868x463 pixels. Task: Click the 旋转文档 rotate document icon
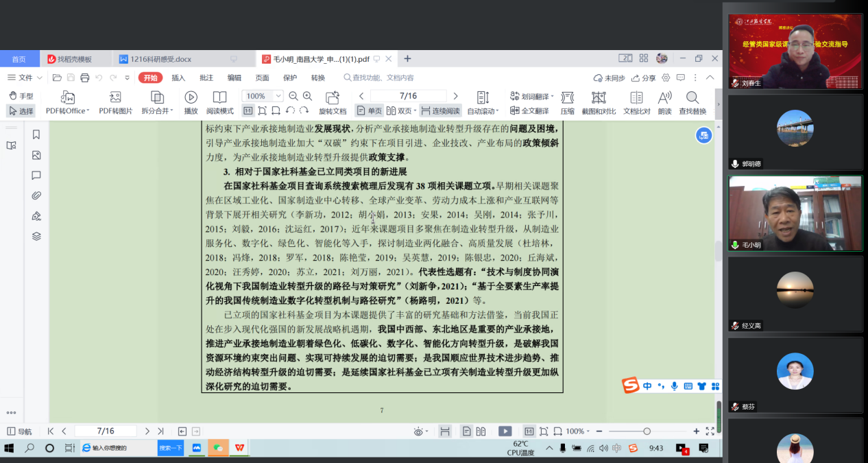pos(333,103)
